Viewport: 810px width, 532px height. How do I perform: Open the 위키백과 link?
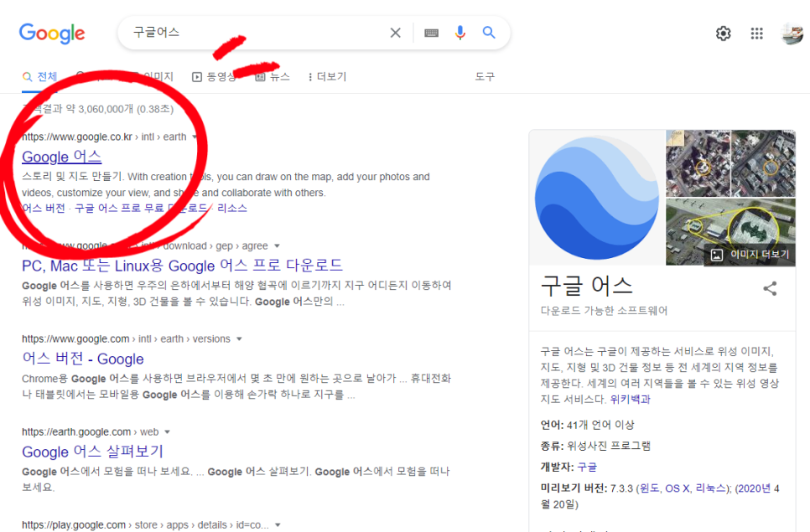pos(630,400)
